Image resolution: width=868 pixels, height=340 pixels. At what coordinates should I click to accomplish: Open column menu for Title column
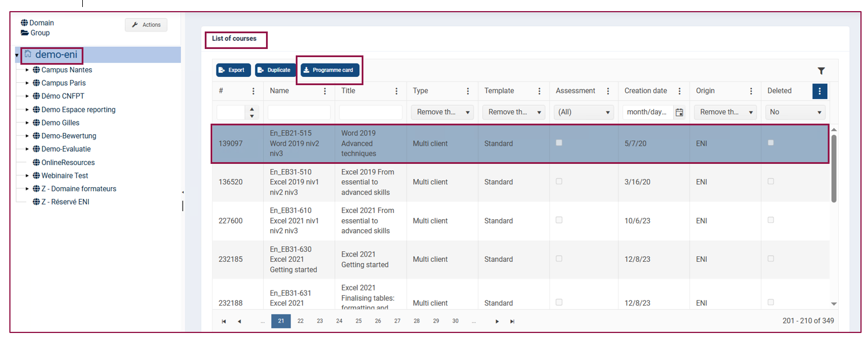pyautogui.click(x=397, y=91)
